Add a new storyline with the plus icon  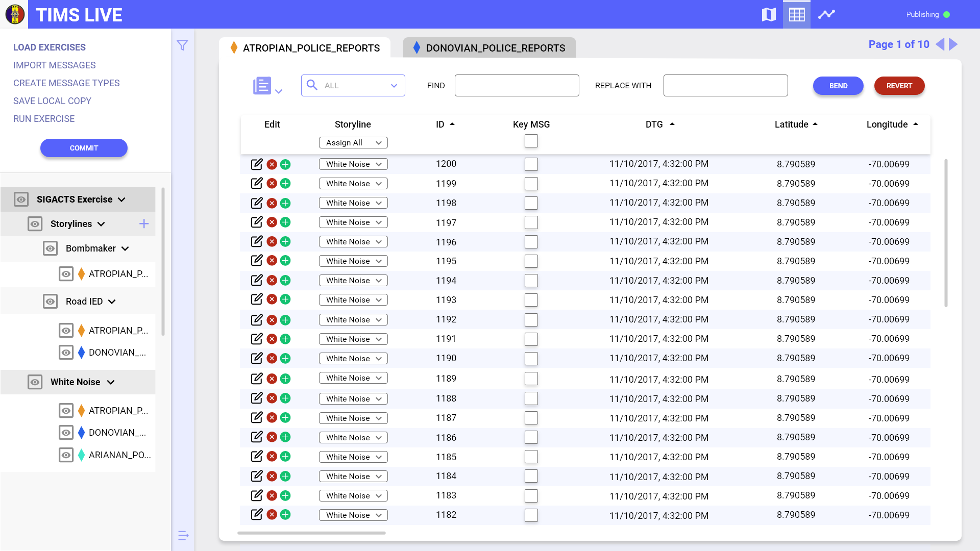coord(144,224)
